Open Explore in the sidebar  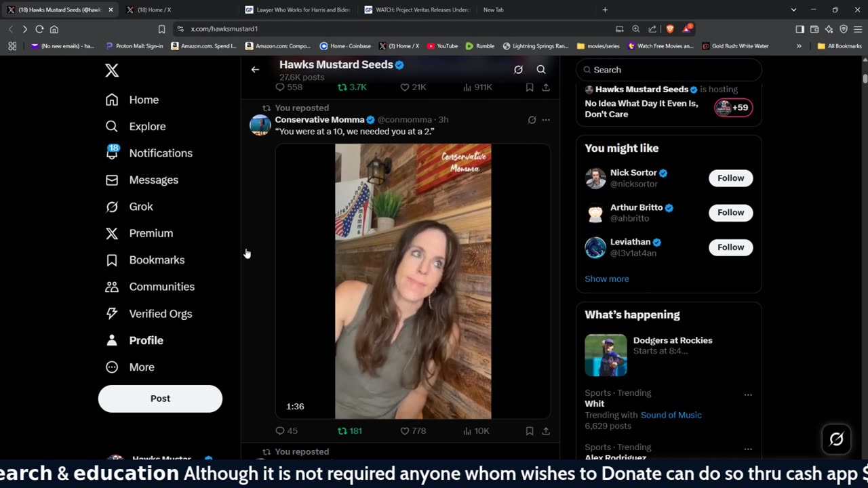pyautogui.click(x=136, y=126)
